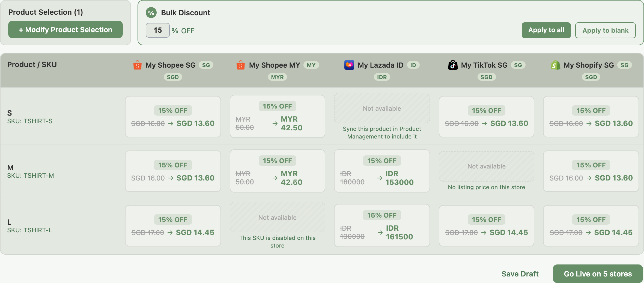
Task: Click the My Shopify SG store name
Action: click(589, 65)
